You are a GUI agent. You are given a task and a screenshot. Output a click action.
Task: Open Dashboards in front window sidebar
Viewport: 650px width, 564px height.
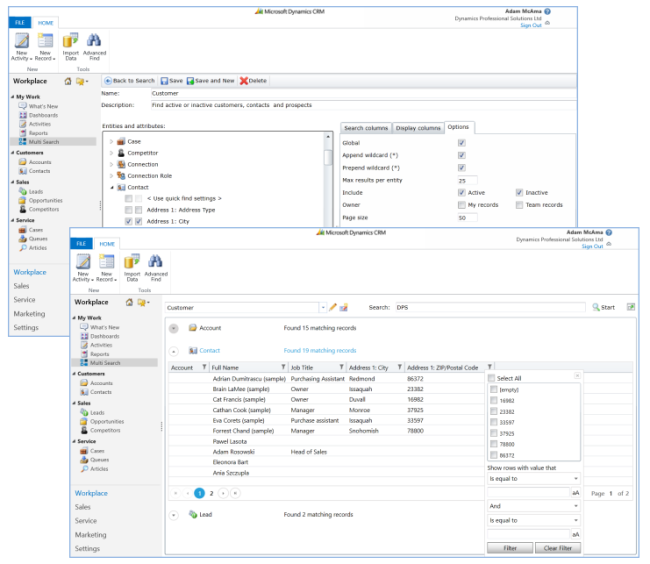[x=104, y=336]
